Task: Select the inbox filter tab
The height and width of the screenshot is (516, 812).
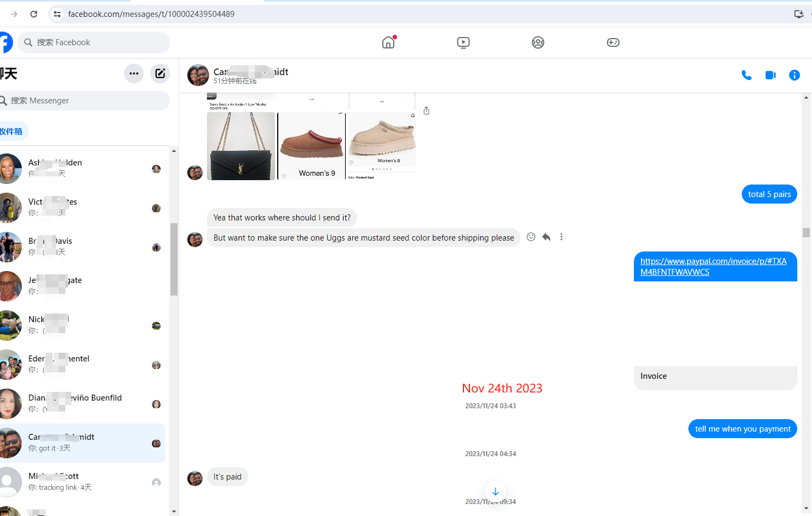Action: pos(12,131)
